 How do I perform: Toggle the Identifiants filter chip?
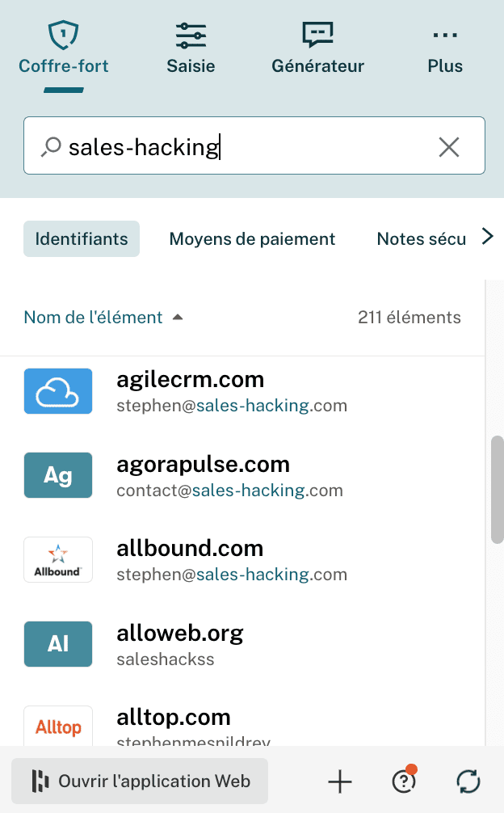click(81, 238)
